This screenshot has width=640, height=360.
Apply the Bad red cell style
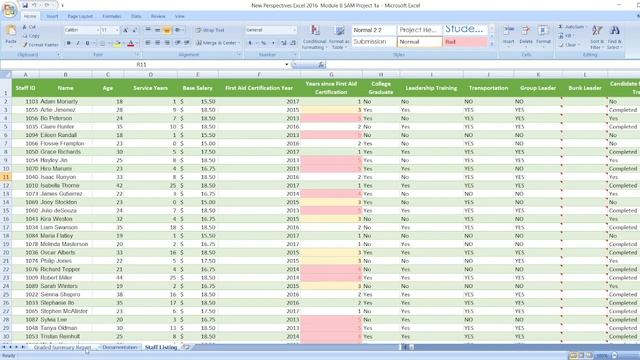point(465,42)
